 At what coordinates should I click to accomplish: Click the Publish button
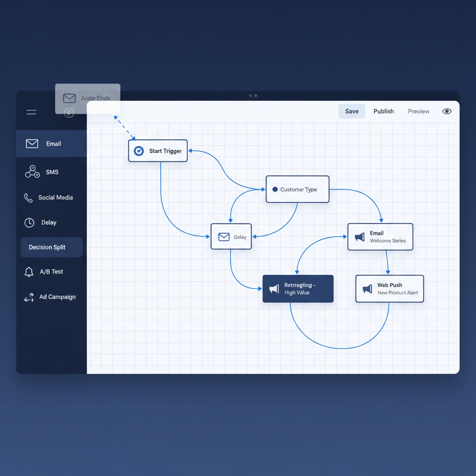click(x=383, y=111)
